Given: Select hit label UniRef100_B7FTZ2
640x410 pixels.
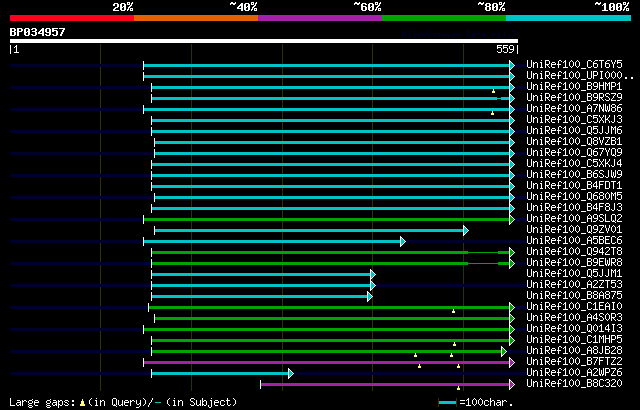Looking at the screenshot, I should [574, 362].
